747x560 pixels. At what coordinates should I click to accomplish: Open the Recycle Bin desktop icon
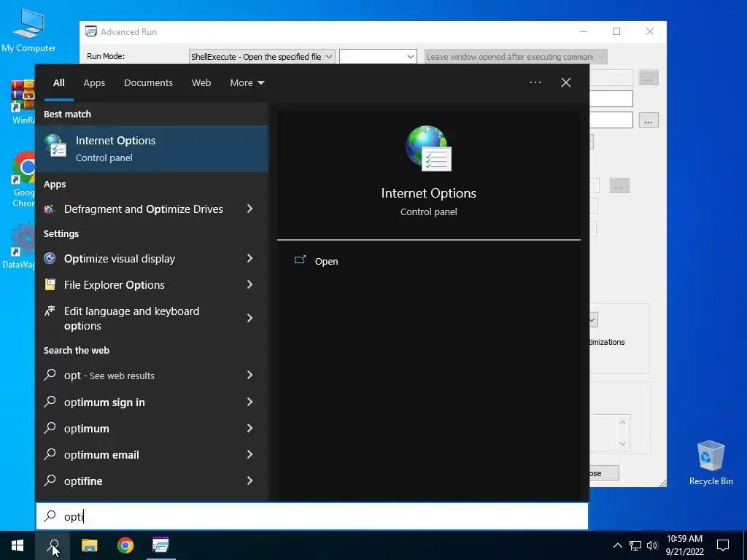711,463
